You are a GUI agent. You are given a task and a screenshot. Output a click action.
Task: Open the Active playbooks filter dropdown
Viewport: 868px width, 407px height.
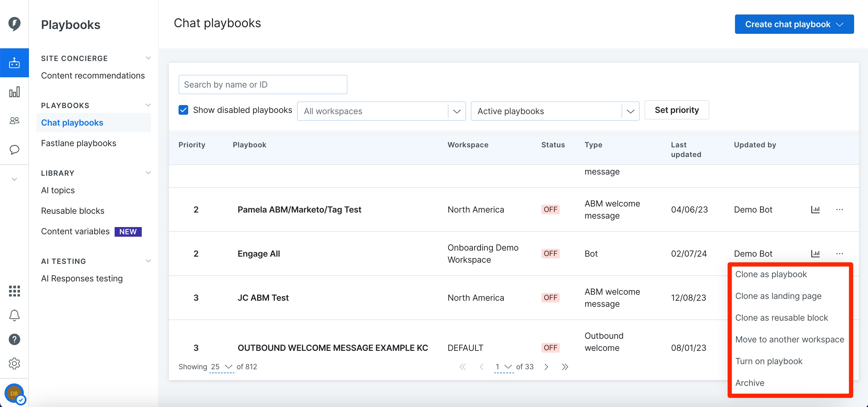point(555,111)
